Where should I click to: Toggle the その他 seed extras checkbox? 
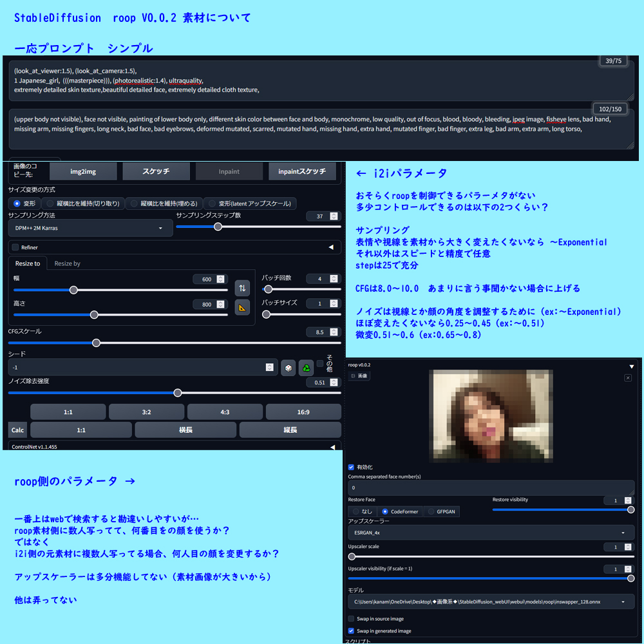[x=320, y=363]
